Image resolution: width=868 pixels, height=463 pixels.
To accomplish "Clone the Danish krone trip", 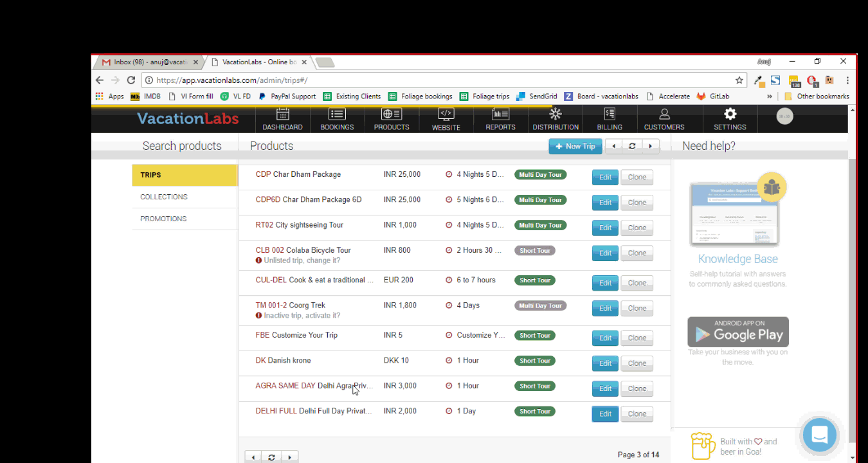I will pyautogui.click(x=637, y=363).
